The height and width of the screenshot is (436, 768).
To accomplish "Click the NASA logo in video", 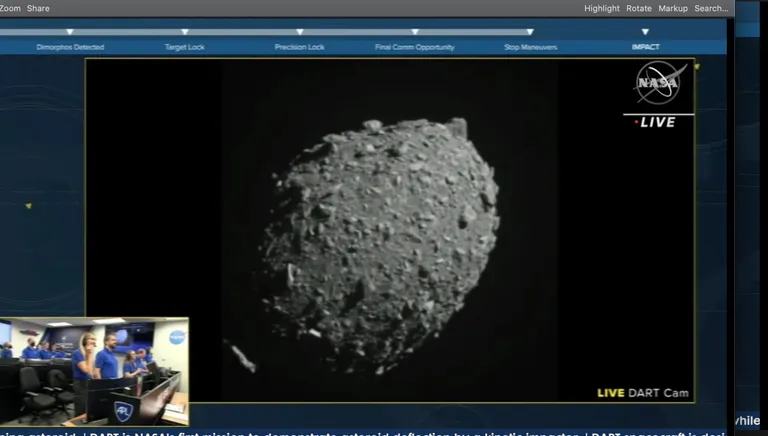I will coord(659,82).
